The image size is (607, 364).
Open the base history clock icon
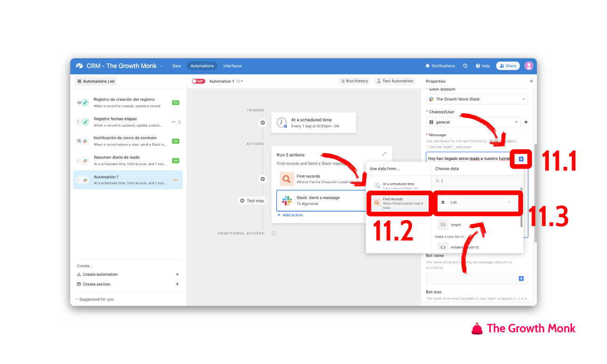click(465, 66)
